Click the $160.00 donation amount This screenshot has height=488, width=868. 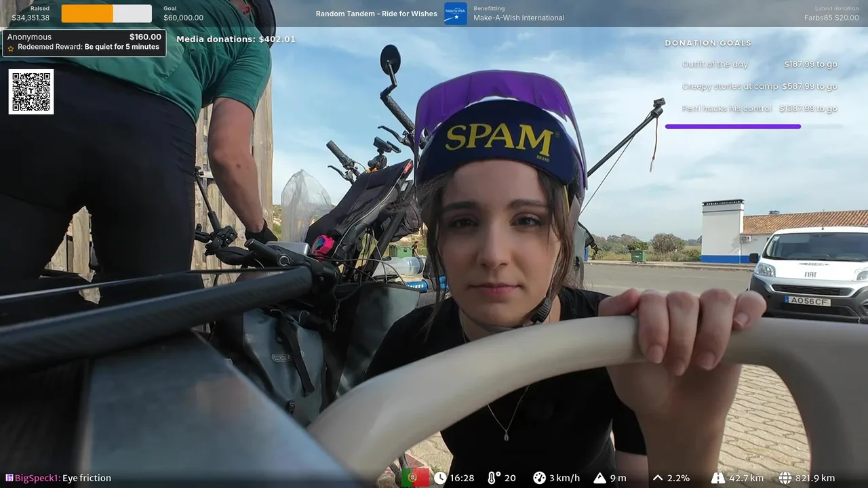[x=145, y=37]
